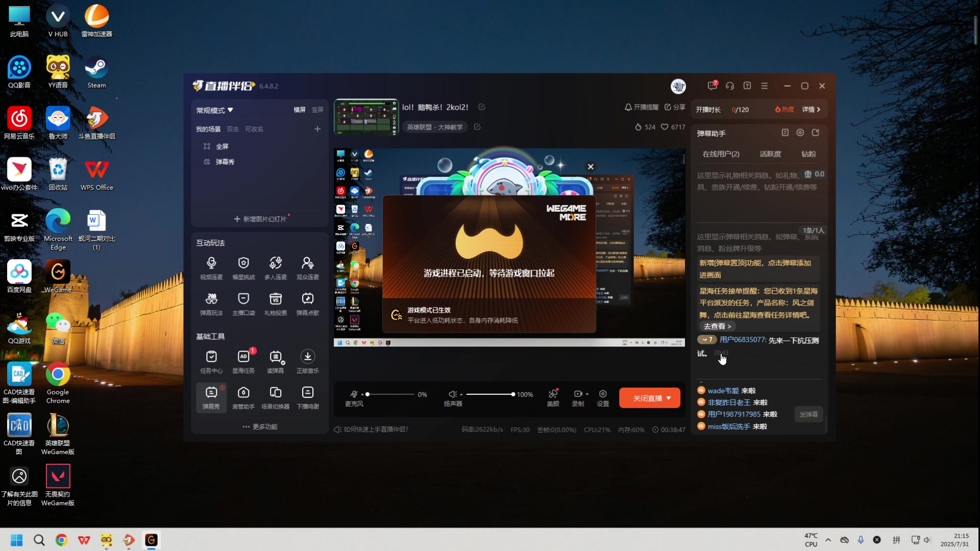The height and width of the screenshot is (551, 980).
Task: Show hidden system tray icons
Action: click(828, 540)
